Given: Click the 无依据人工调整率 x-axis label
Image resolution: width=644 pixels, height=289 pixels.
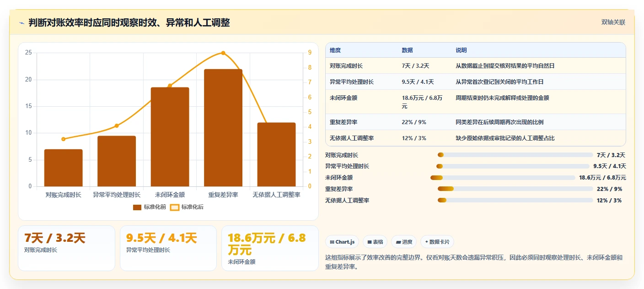Looking at the screenshot, I should point(276,195).
